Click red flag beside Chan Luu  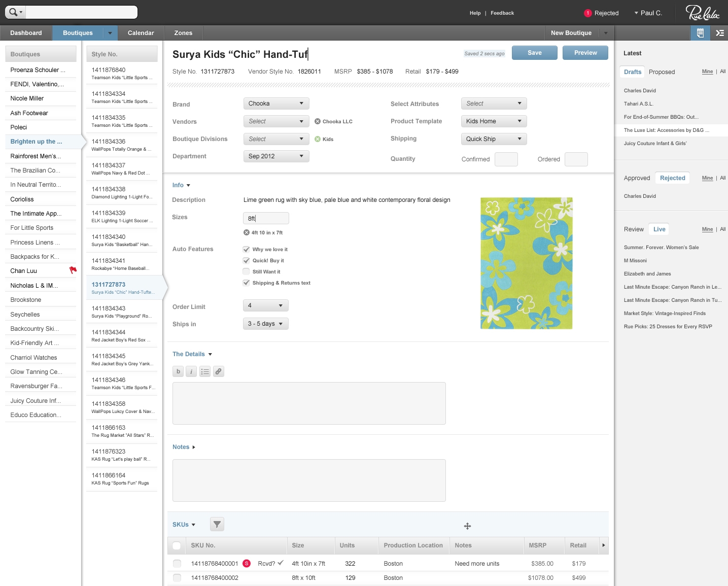tap(73, 270)
